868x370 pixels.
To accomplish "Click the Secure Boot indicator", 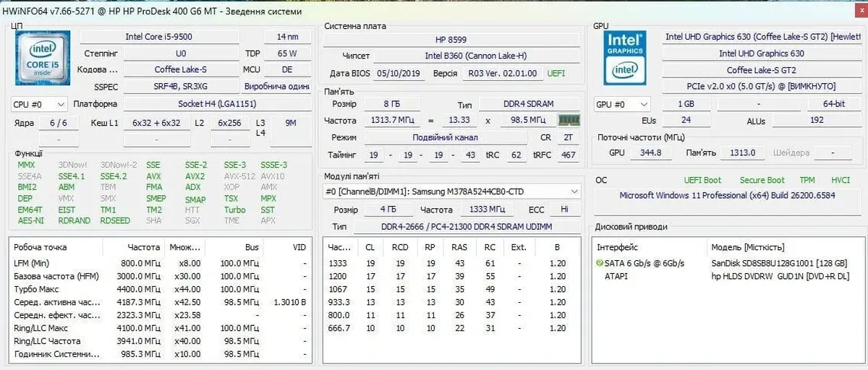I will tap(762, 180).
